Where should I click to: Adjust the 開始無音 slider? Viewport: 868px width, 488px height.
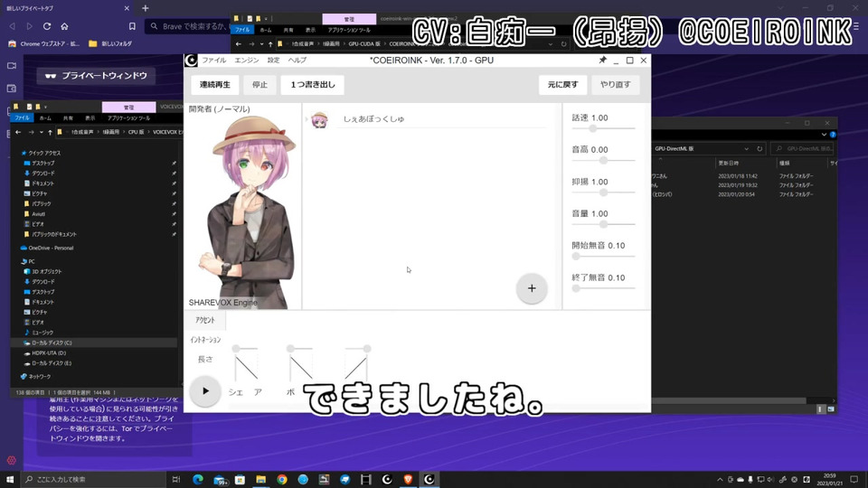point(603,256)
